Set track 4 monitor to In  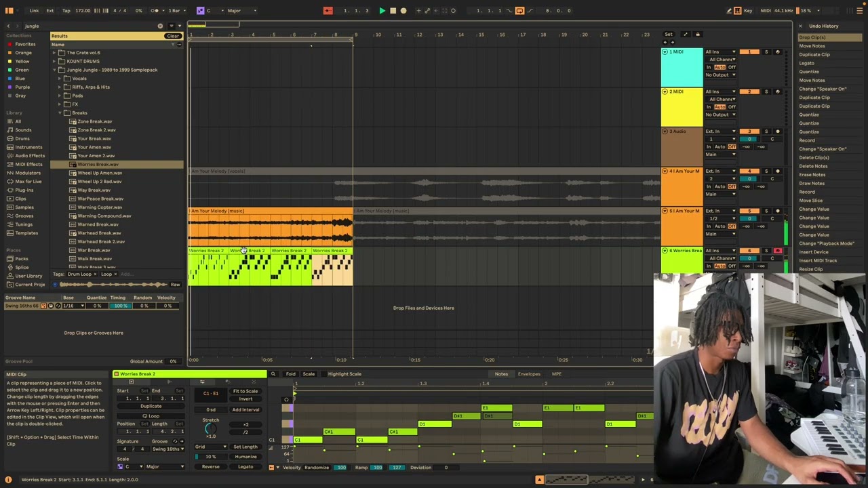coord(709,186)
